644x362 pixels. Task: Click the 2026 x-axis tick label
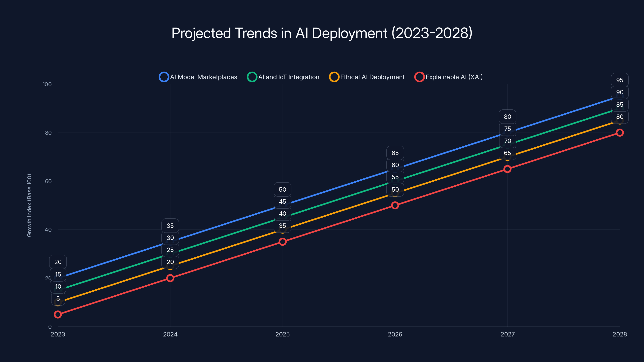click(395, 334)
